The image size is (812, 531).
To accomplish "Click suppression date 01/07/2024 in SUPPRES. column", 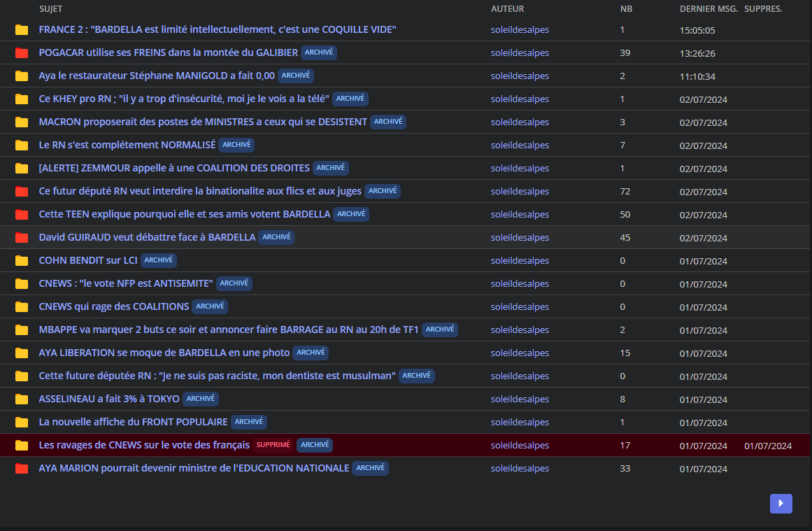I will coord(768,446).
